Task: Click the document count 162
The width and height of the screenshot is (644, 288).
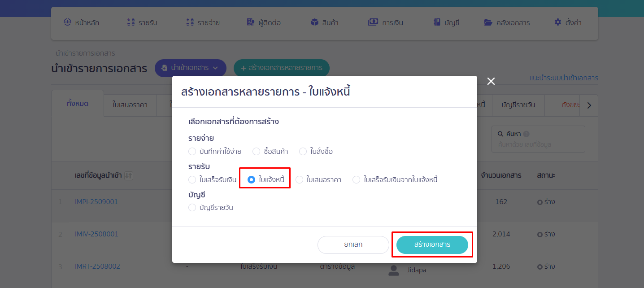Action: (501, 202)
